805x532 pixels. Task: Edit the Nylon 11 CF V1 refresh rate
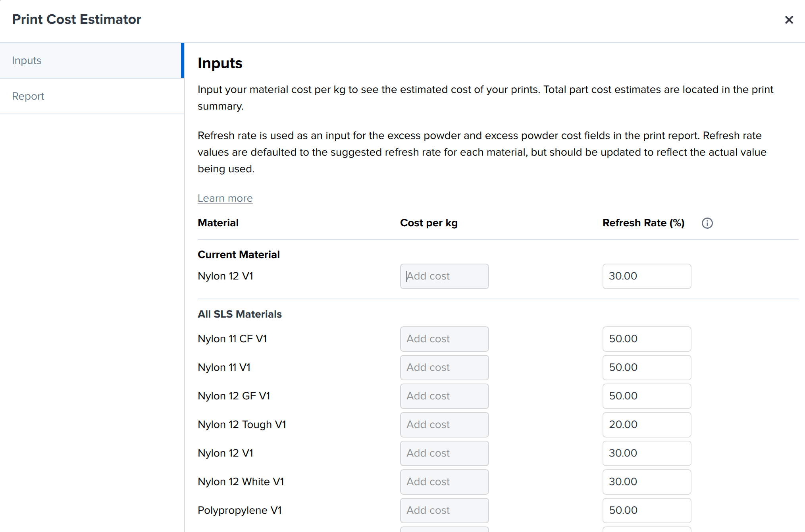coord(647,339)
